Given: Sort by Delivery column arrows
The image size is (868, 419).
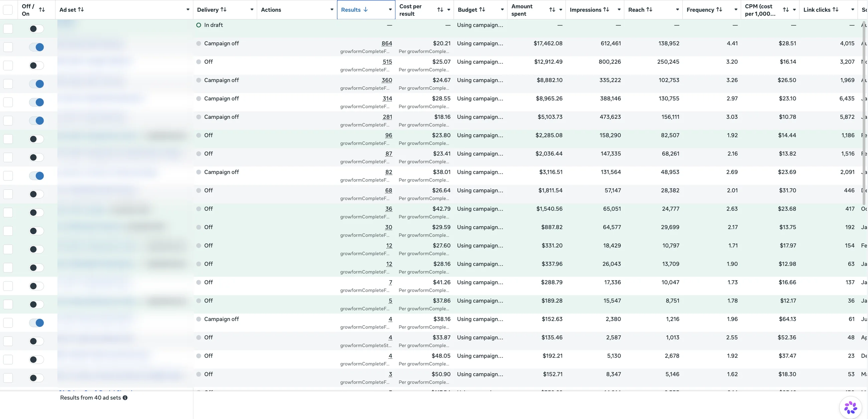Looking at the screenshot, I should (223, 10).
